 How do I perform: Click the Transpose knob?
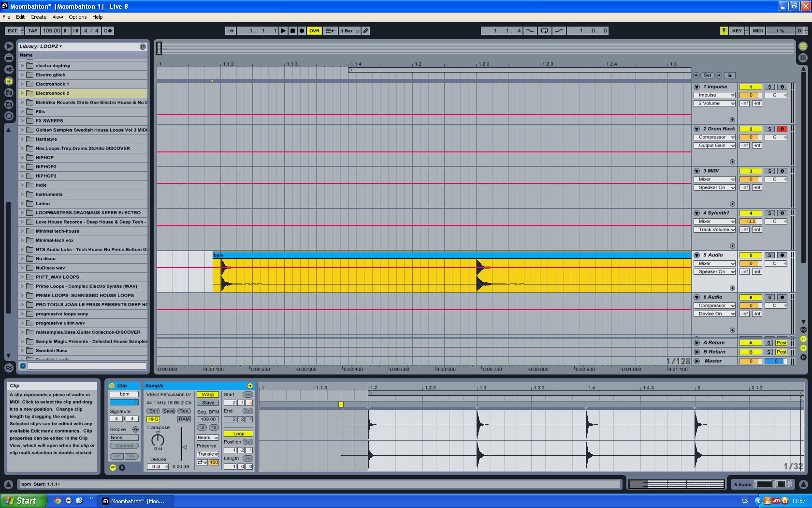coord(158,440)
